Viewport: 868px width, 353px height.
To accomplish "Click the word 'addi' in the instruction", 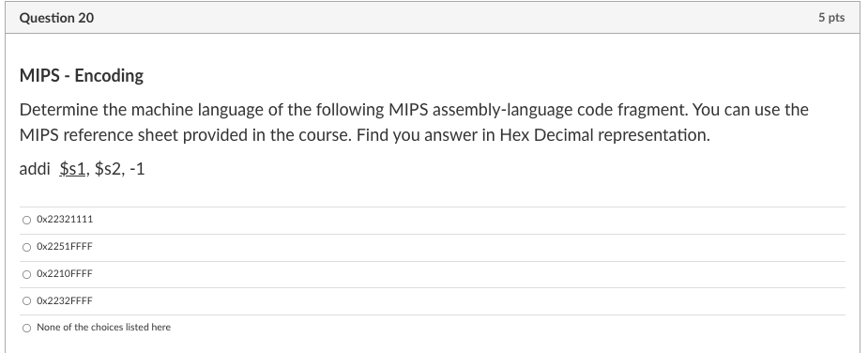I will (35, 168).
